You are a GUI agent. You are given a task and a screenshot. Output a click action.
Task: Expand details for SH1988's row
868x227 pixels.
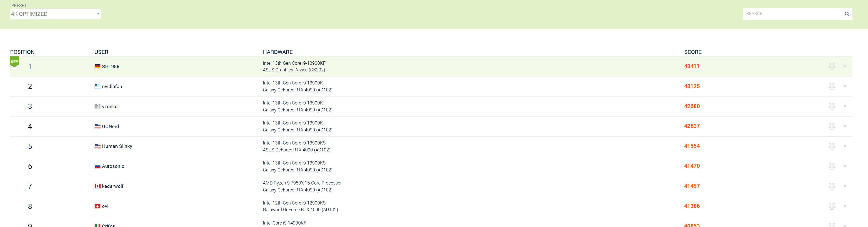coord(845,66)
